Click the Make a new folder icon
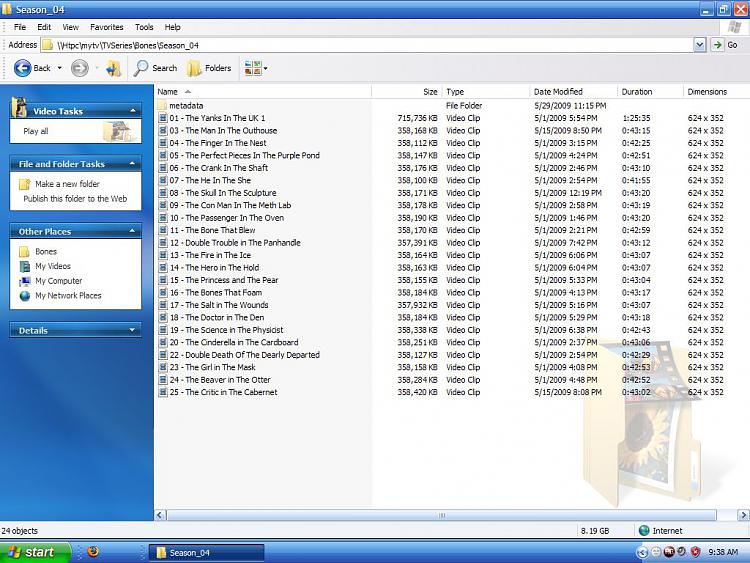 [x=24, y=184]
